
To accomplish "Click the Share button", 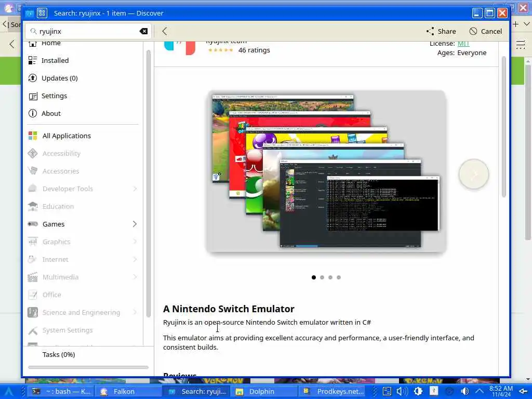I will [x=441, y=31].
